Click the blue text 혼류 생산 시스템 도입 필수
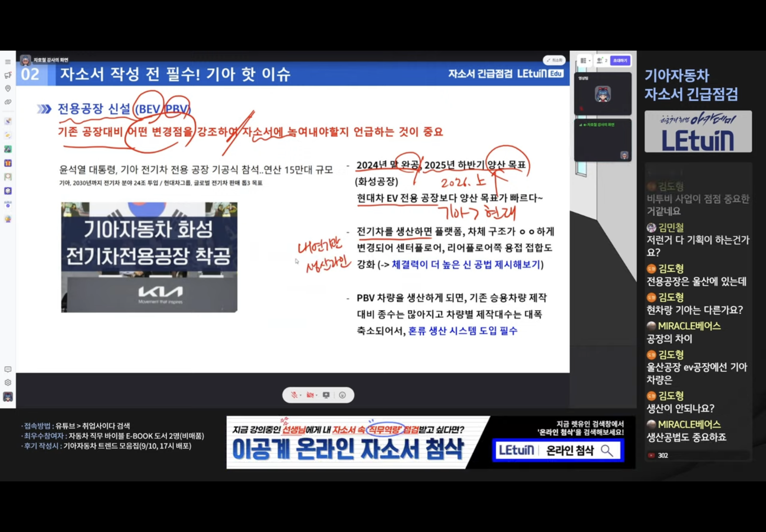 463,331
